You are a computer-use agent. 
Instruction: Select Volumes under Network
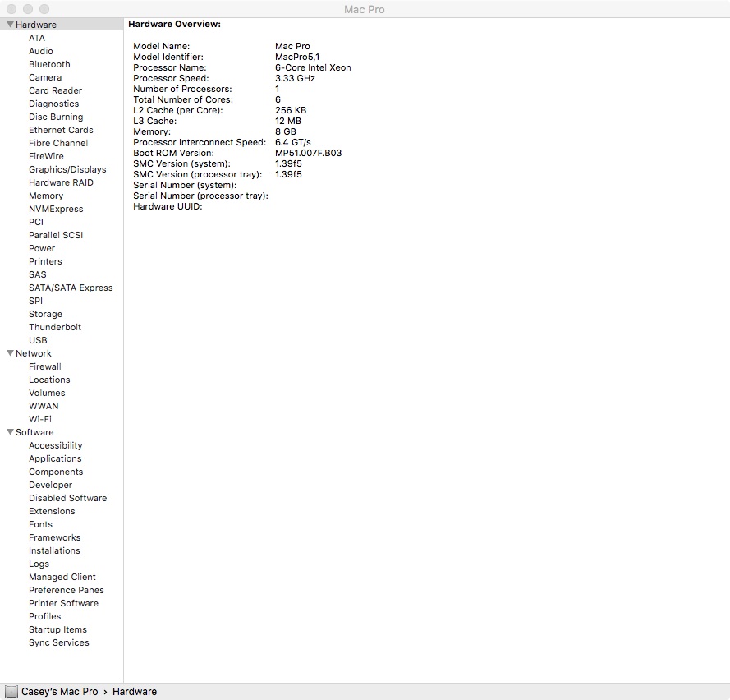47,393
